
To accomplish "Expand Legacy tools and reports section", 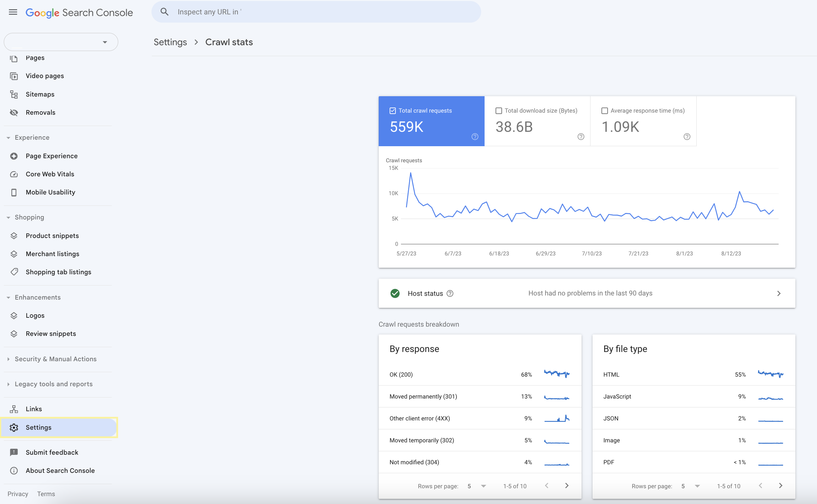I will click(8, 384).
